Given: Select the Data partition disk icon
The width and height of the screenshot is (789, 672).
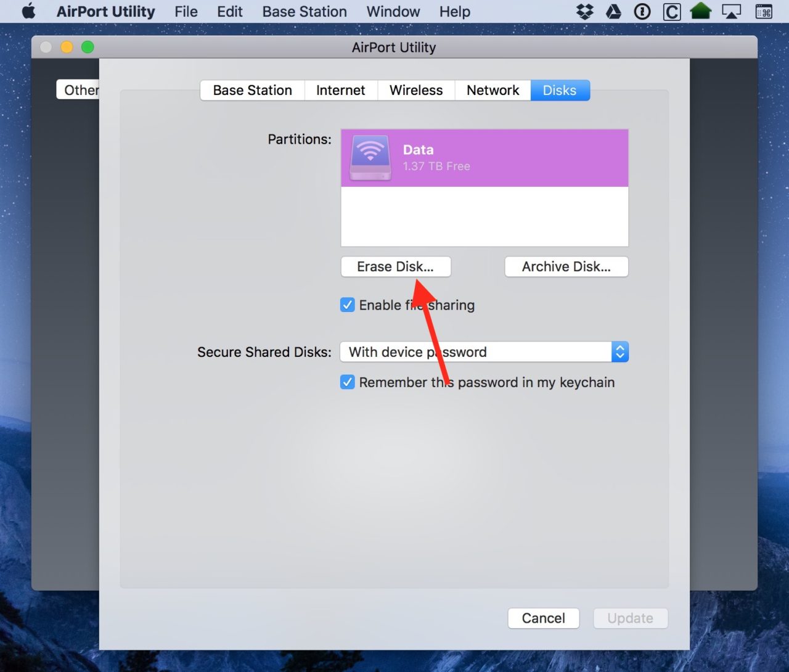Looking at the screenshot, I should 370,158.
